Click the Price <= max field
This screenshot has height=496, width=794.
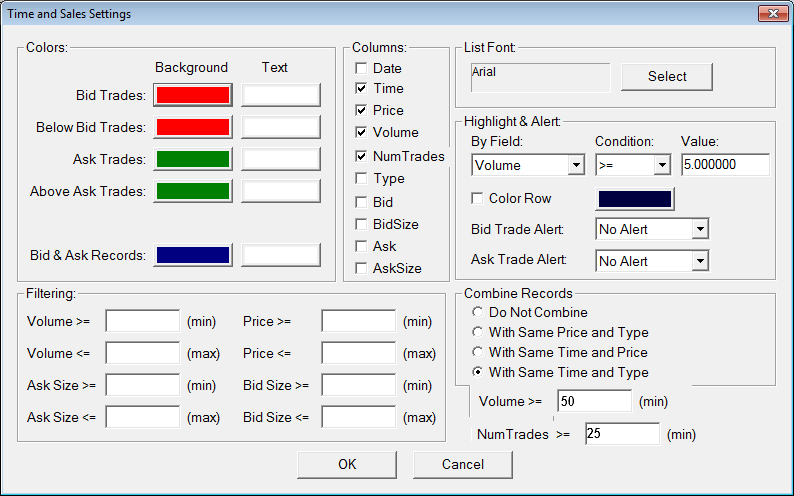click(359, 353)
